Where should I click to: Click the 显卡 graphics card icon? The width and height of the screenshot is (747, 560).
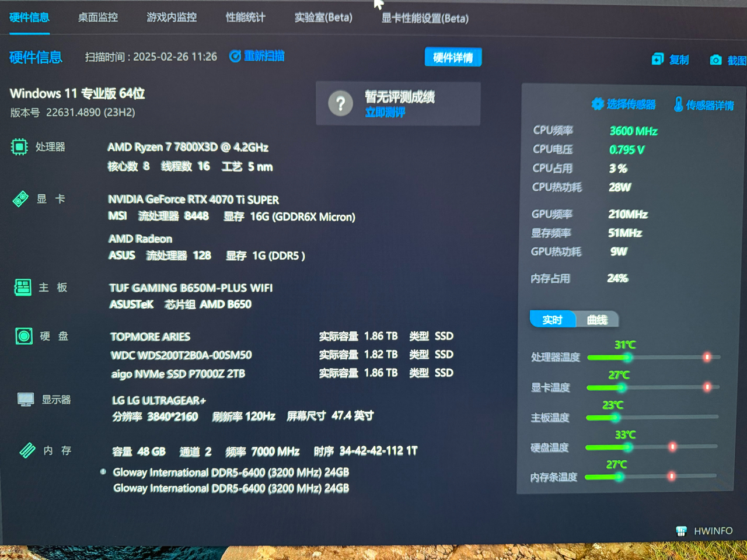coord(20,198)
